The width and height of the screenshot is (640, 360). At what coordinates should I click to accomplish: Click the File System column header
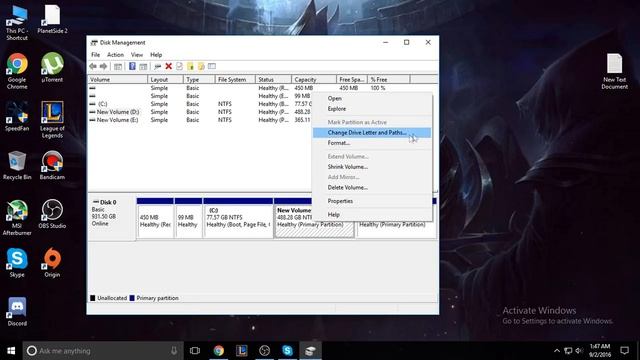[x=235, y=80]
